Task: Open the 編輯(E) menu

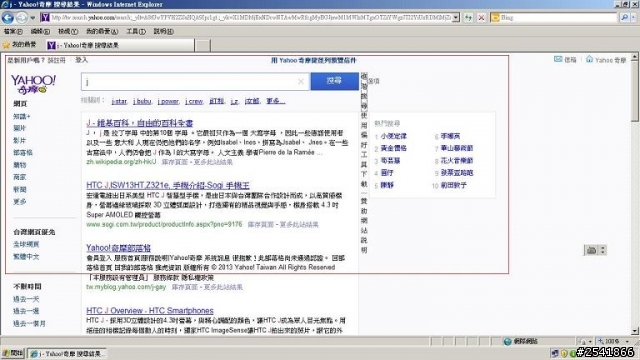Action: (40, 31)
